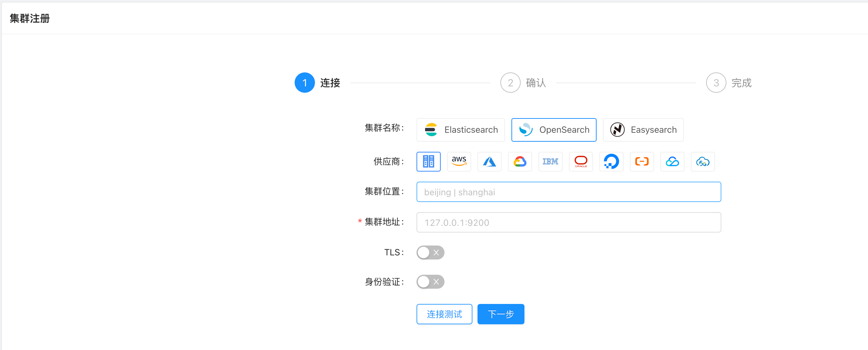
Task: Choose the Easysearch distribution option
Action: click(643, 130)
